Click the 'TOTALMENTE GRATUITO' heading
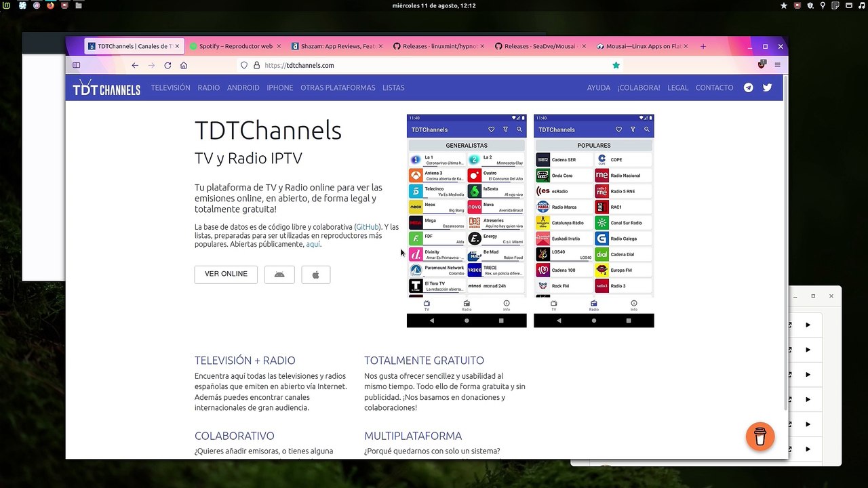This screenshot has width=868, height=488. coord(424,361)
